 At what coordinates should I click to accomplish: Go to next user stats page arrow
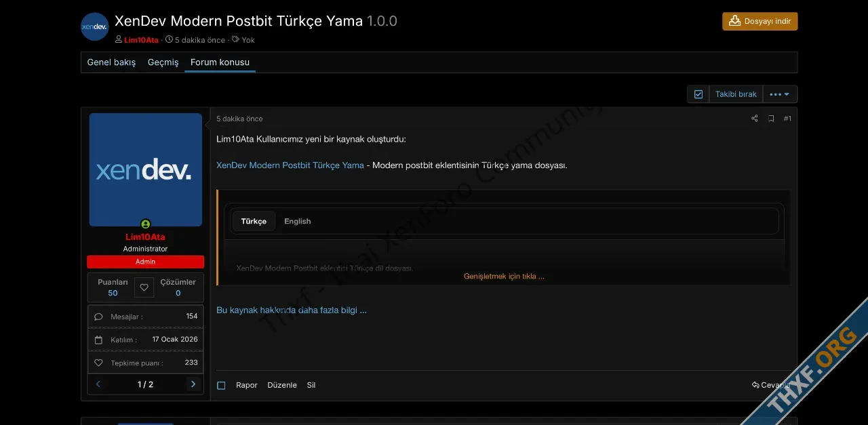click(193, 384)
